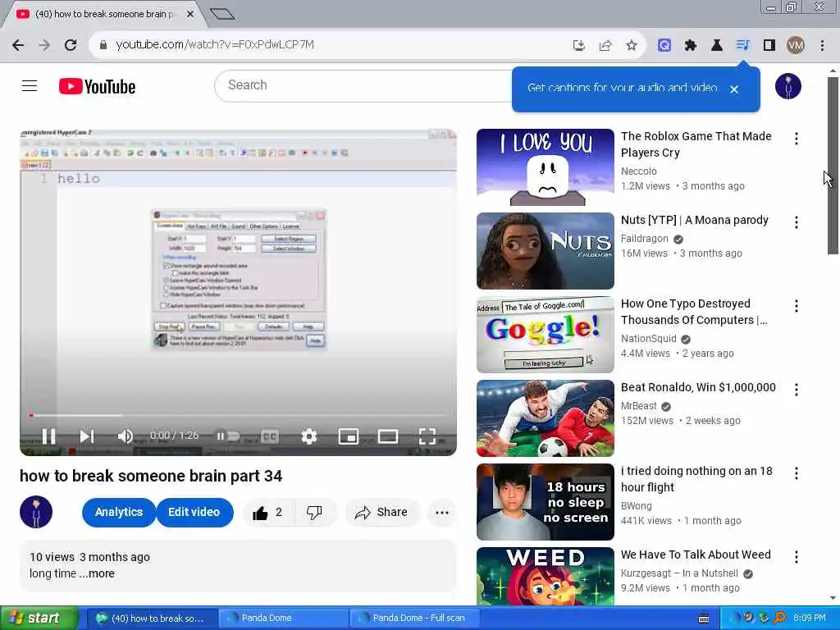Bookmark this page with star icon
The height and width of the screenshot is (630, 840).
pos(632,45)
